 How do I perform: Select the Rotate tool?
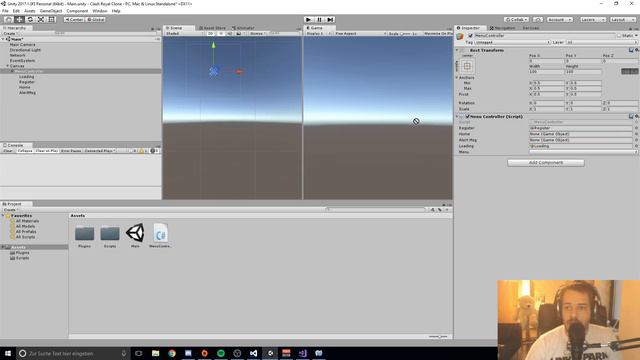tap(30, 20)
